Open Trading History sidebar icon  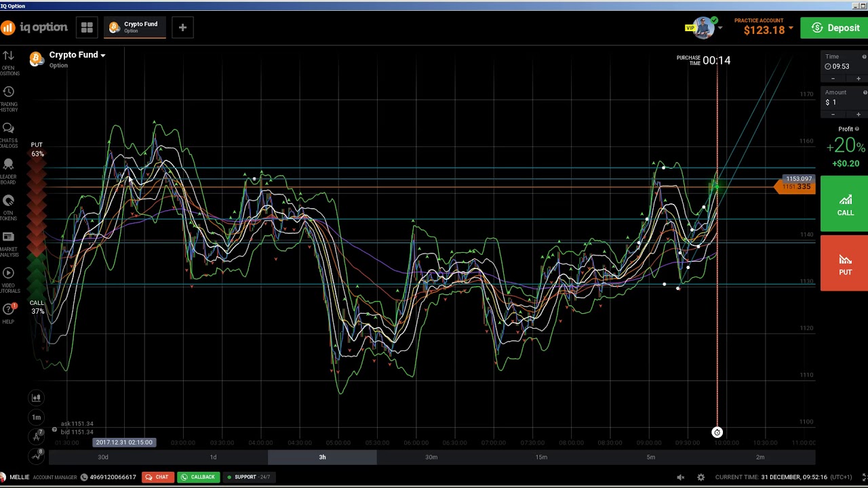click(x=8, y=97)
